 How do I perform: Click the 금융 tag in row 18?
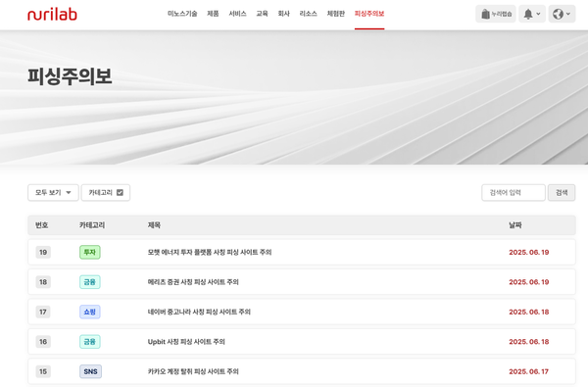(90, 281)
